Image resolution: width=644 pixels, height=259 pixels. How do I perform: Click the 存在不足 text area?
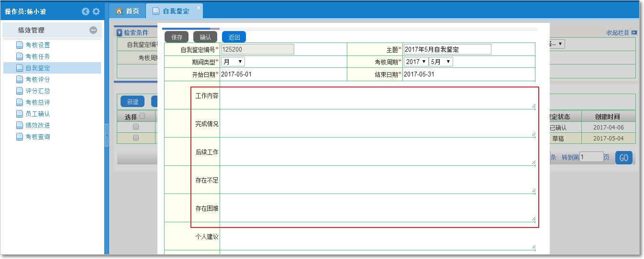378,180
